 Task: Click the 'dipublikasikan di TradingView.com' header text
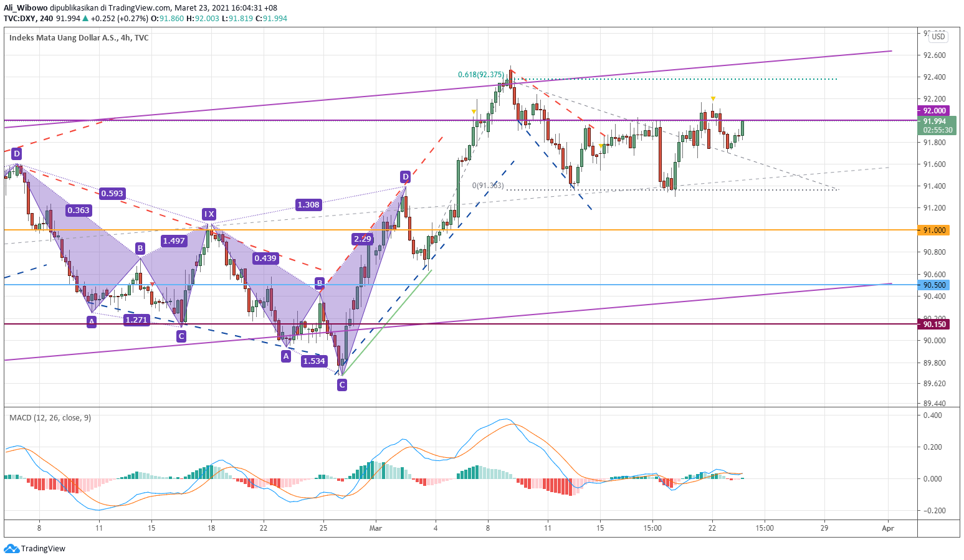tap(110, 8)
